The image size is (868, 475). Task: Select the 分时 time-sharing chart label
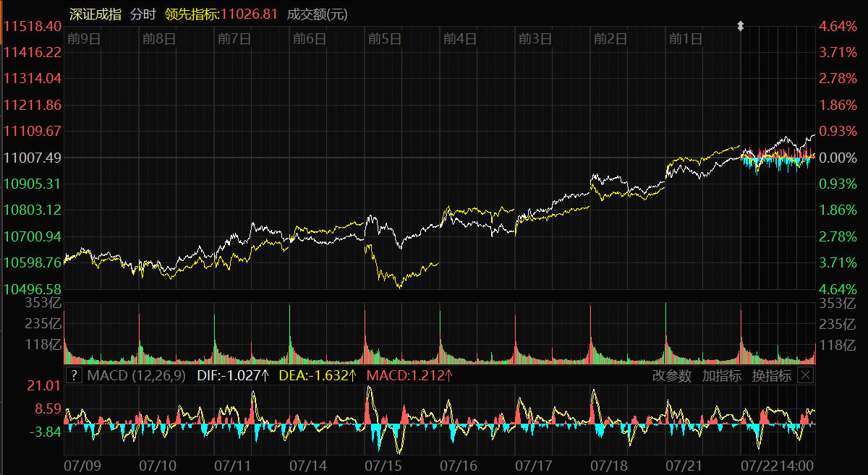142,14
